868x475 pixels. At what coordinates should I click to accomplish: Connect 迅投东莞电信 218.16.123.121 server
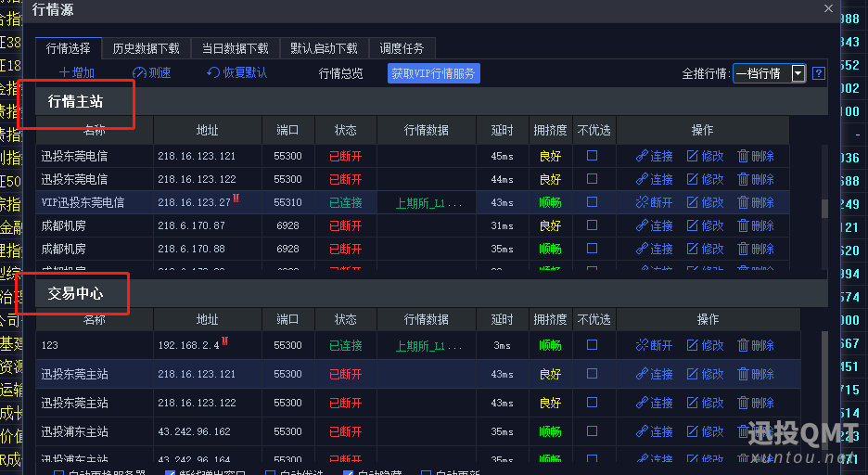(655, 156)
